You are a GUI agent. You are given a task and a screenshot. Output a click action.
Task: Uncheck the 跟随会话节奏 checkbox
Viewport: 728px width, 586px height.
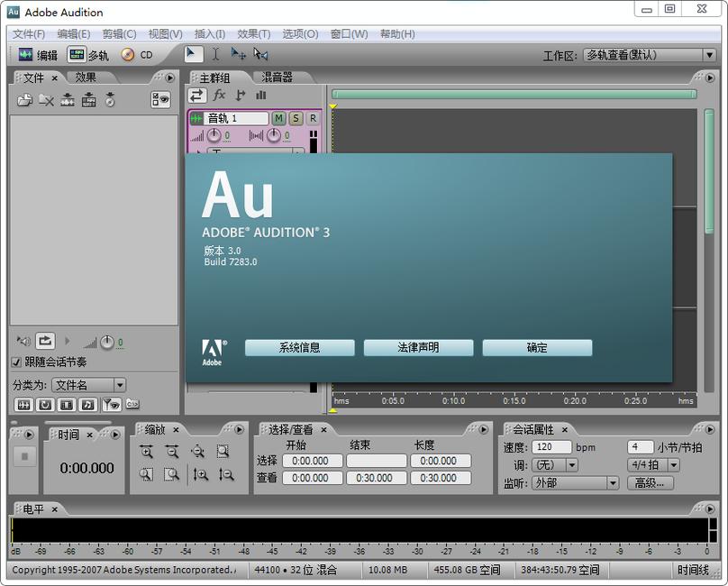17,362
